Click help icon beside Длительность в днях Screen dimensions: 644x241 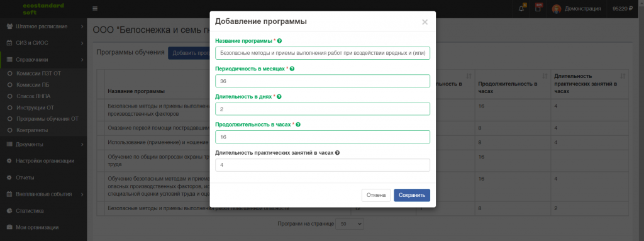click(279, 97)
